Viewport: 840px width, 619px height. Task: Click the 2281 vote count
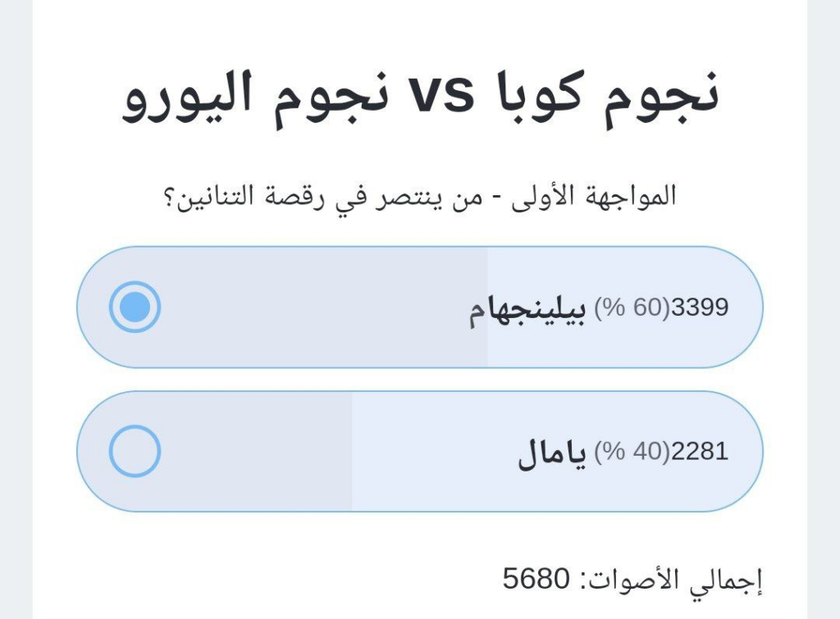click(700, 452)
